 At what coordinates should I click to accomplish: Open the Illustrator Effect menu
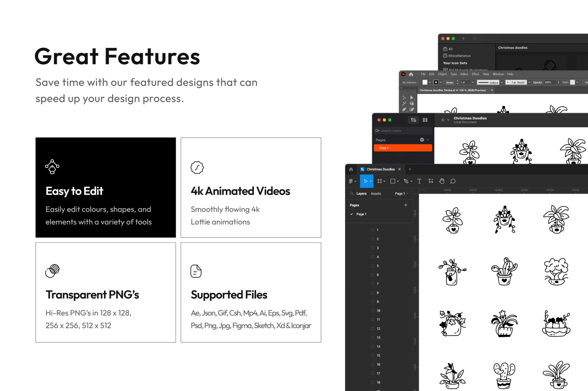click(475, 74)
